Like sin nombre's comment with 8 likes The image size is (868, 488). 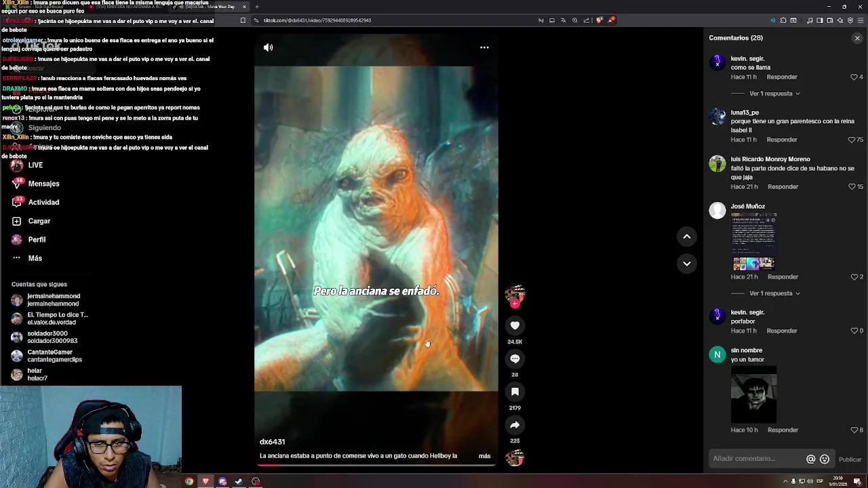pyautogui.click(x=854, y=430)
